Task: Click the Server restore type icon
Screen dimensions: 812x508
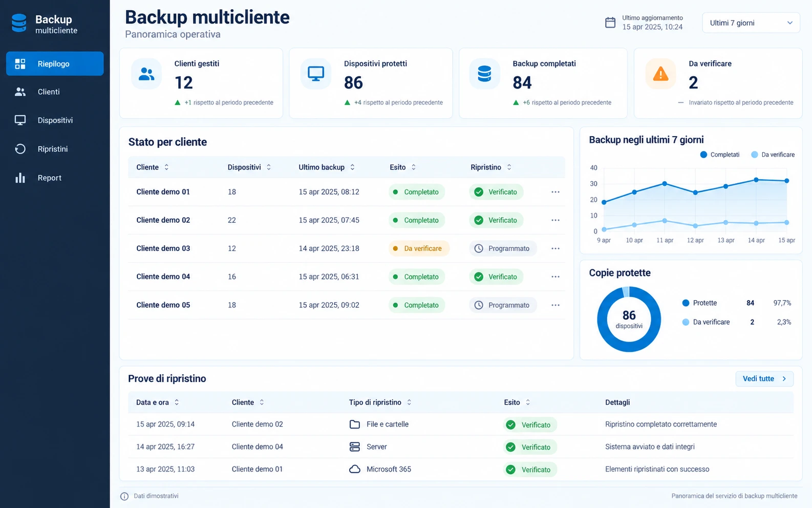Action: tap(355, 447)
